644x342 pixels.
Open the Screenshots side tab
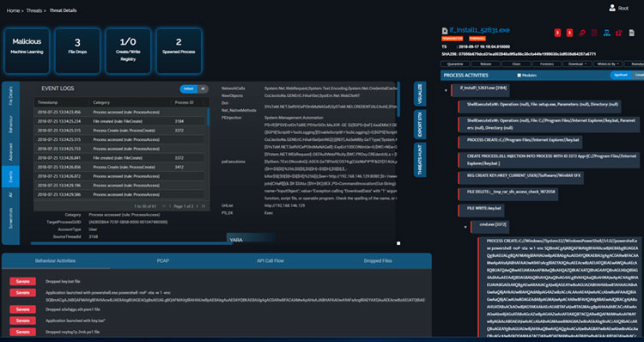[10, 218]
